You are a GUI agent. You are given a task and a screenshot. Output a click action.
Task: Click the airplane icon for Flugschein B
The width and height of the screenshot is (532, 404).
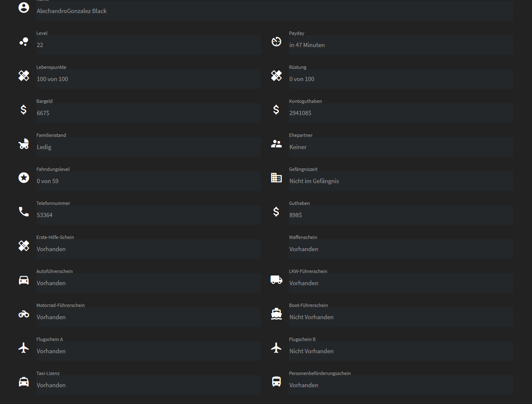(276, 348)
